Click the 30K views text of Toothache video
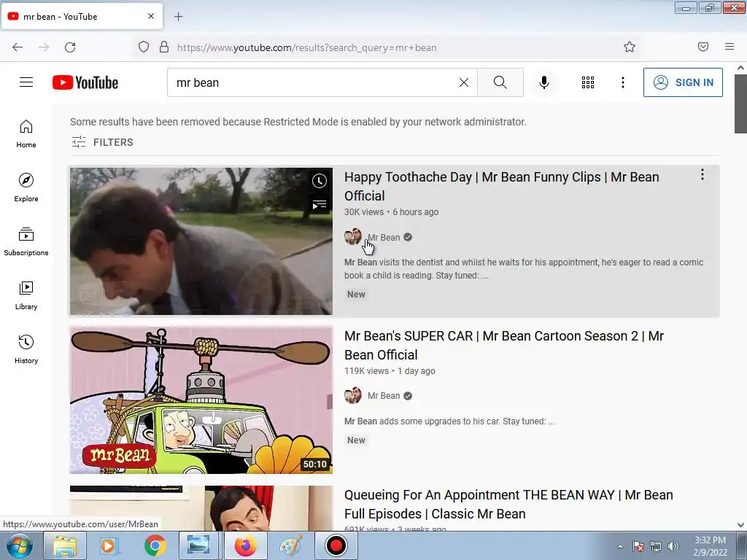747x560 pixels. (x=364, y=212)
